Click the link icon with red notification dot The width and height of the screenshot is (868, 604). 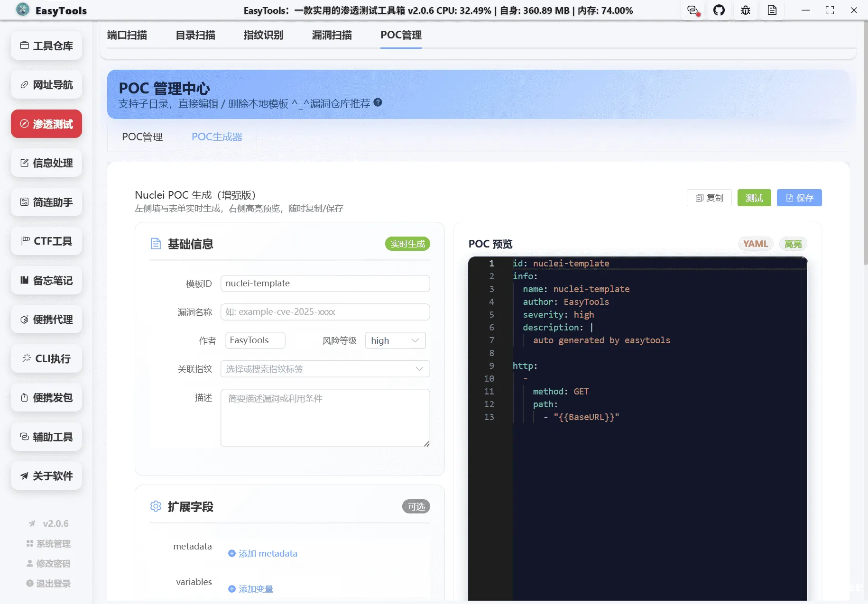click(x=693, y=10)
